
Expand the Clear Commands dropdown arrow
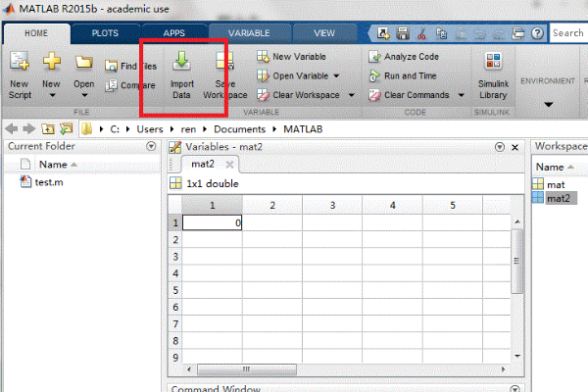pyautogui.click(x=462, y=95)
